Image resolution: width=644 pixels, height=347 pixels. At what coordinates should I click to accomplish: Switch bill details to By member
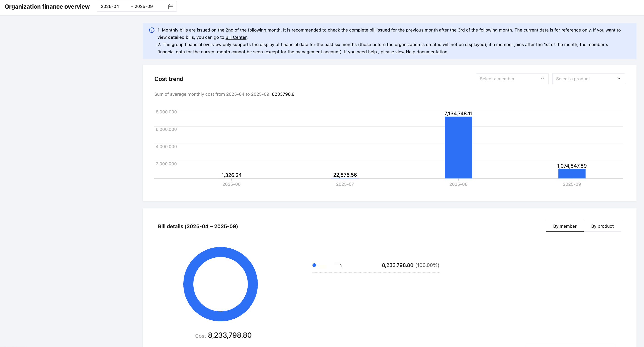click(x=565, y=226)
